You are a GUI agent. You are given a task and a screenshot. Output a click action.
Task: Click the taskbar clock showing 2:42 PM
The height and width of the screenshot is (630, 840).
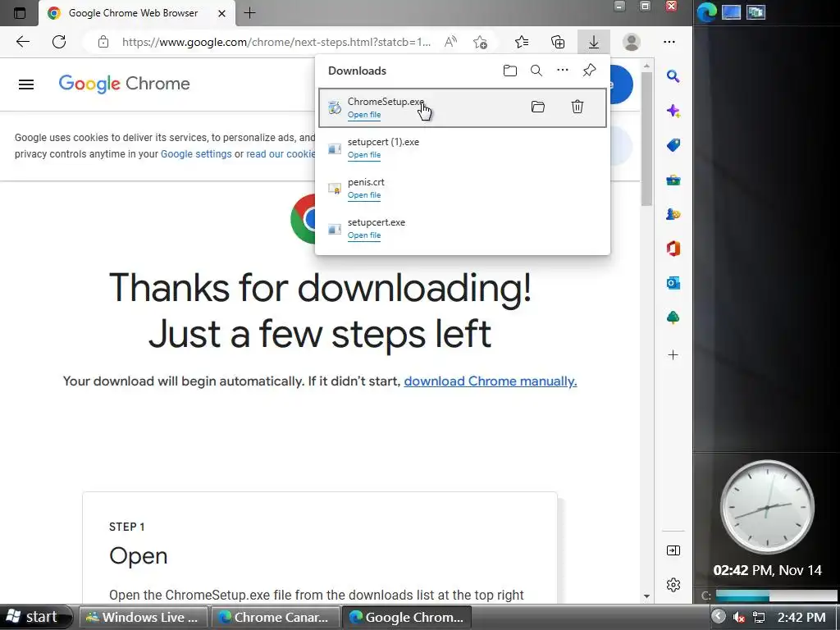pyautogui.click(x=801, y=617)
